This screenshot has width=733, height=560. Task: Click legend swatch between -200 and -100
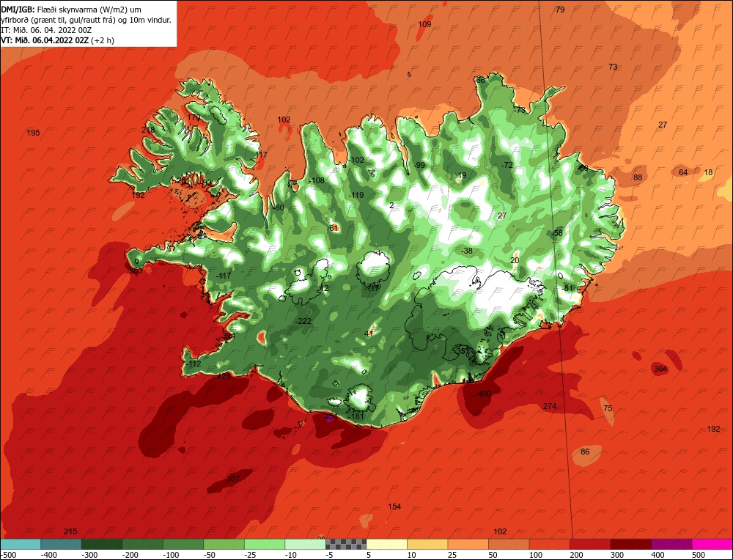[x=143, y=544]
